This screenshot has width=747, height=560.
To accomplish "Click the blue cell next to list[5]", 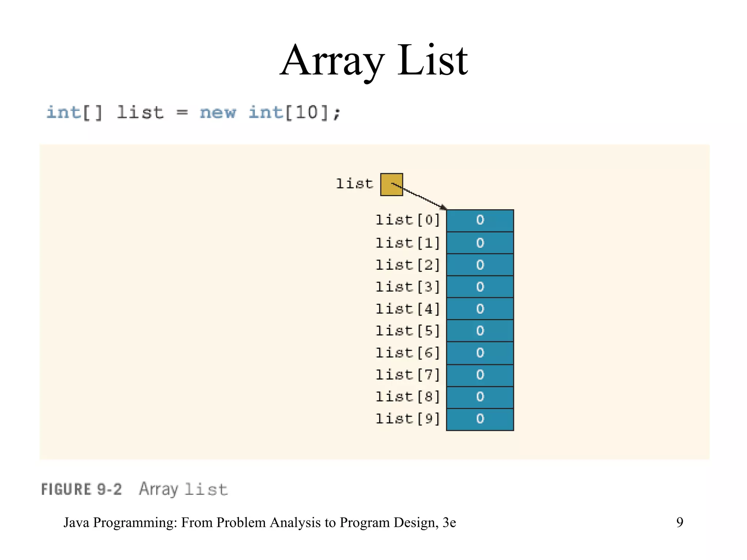I will click(x=480, y=331).
